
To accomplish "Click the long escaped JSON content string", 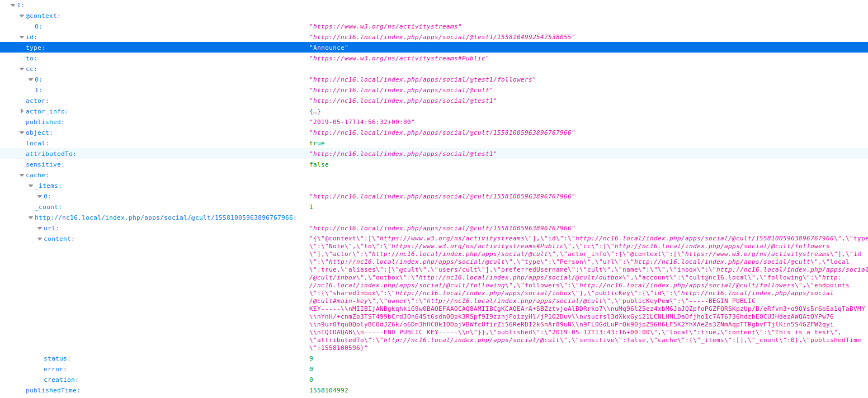I will pos(587,293).
